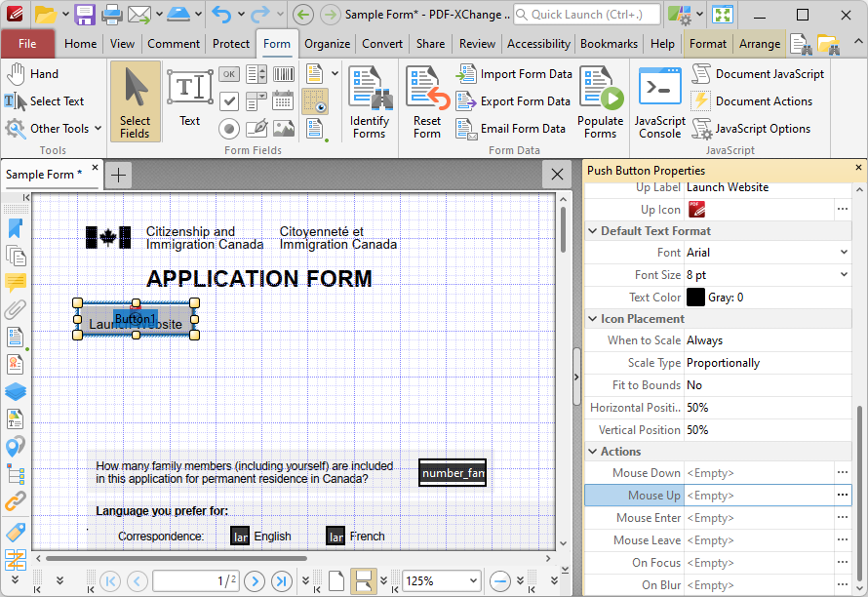Open the Comments pane icon in sidebar
This screenshot has width=868, height=597.
16,283
